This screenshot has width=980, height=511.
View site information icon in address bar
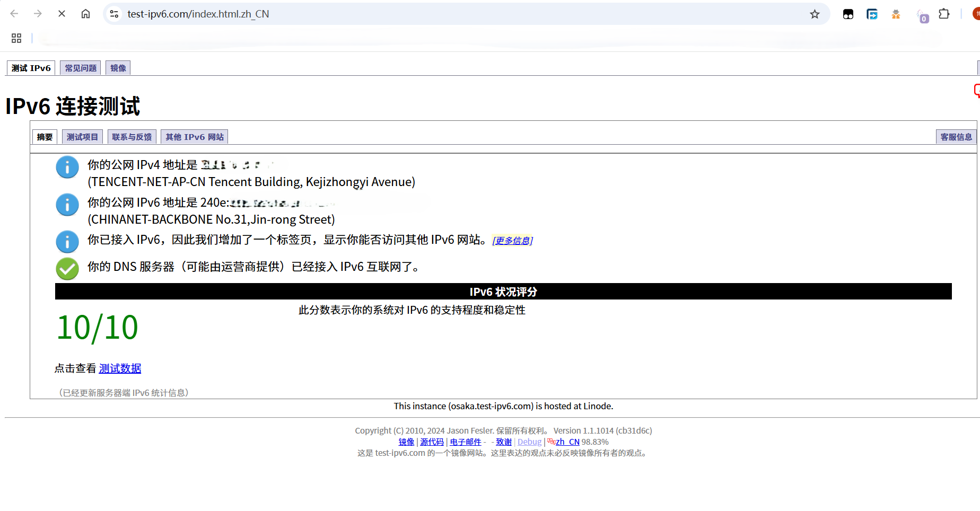point(114,14)
